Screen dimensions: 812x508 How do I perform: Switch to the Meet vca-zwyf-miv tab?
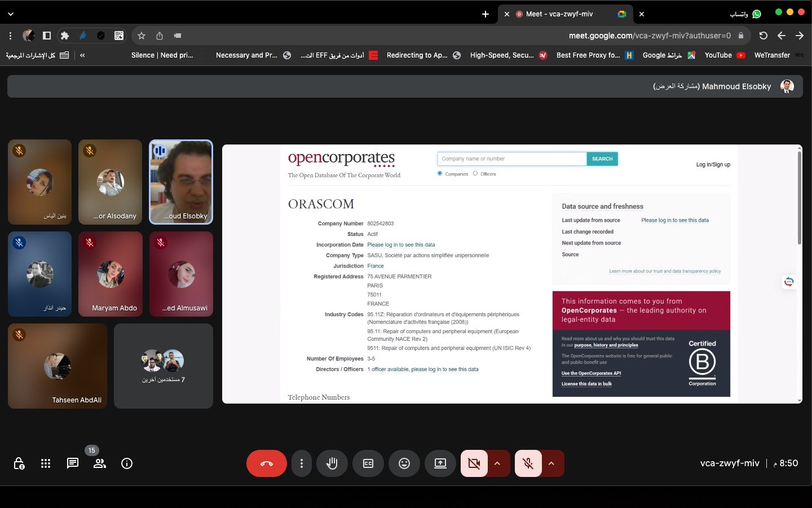point(566,14)
